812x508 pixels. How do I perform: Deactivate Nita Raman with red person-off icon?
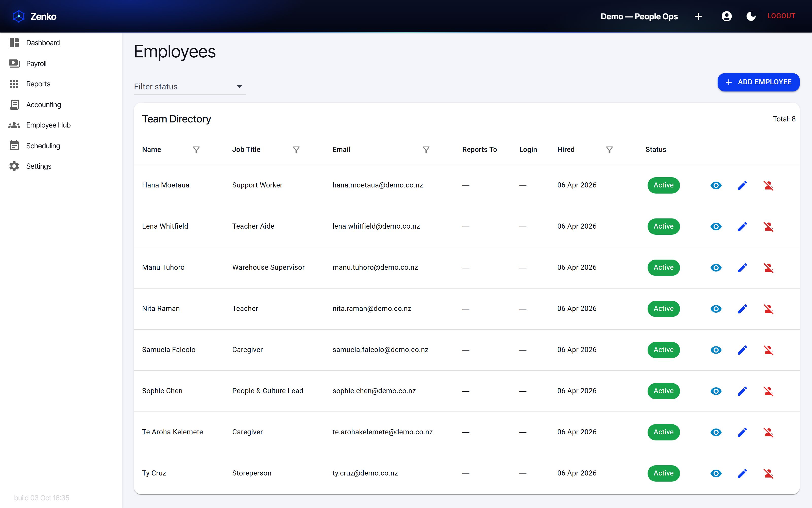pos(768,309)
